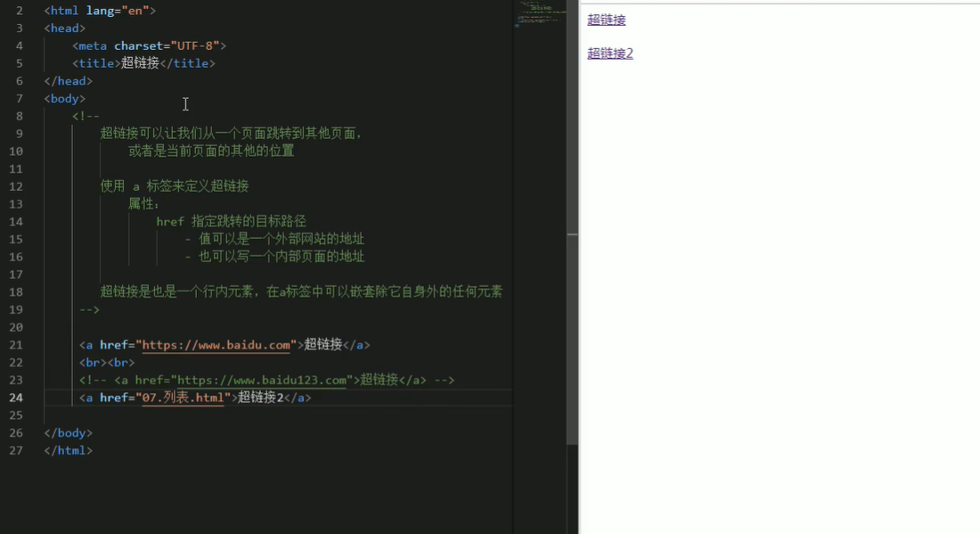Click comment line 使用 a 标签来定义超链接
Viewport: 980px width, 534px height.
(175, 186)
